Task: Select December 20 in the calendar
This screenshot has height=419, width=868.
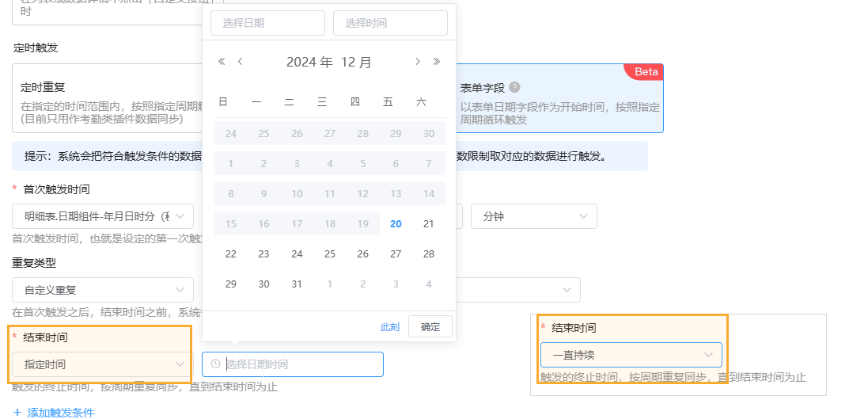Action: 396,224
